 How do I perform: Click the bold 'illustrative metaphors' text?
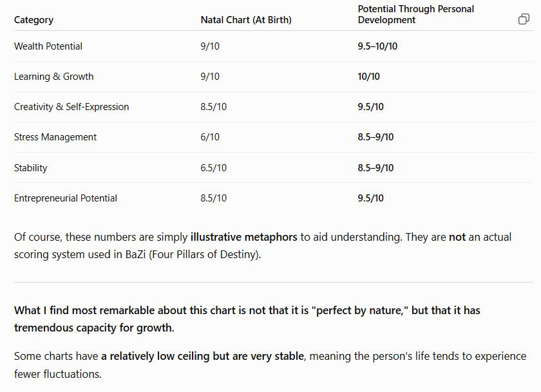pyautogui.click(x=243, y=238)
